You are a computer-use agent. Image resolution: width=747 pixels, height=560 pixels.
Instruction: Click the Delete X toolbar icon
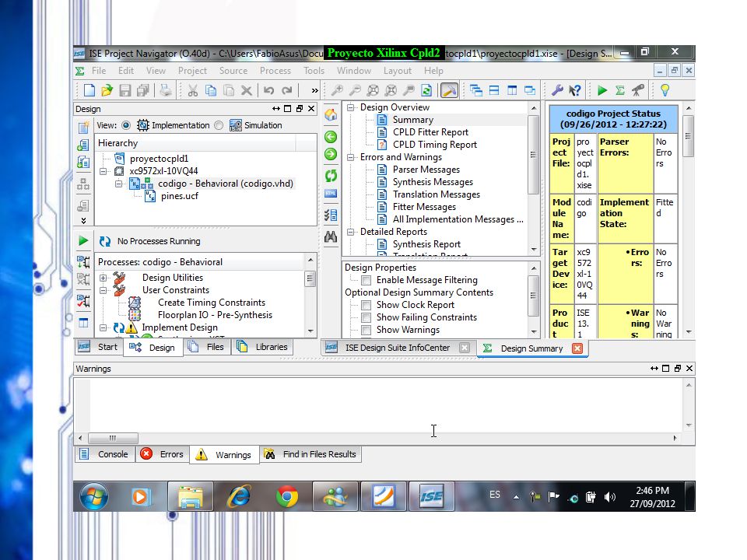click(x=247, y=90)
